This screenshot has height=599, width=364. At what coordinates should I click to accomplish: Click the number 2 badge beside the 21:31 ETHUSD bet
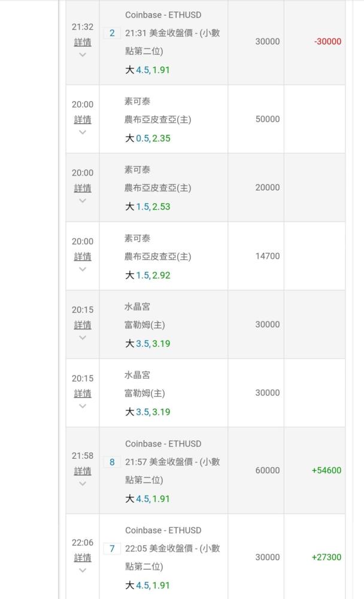click(112, 33)
